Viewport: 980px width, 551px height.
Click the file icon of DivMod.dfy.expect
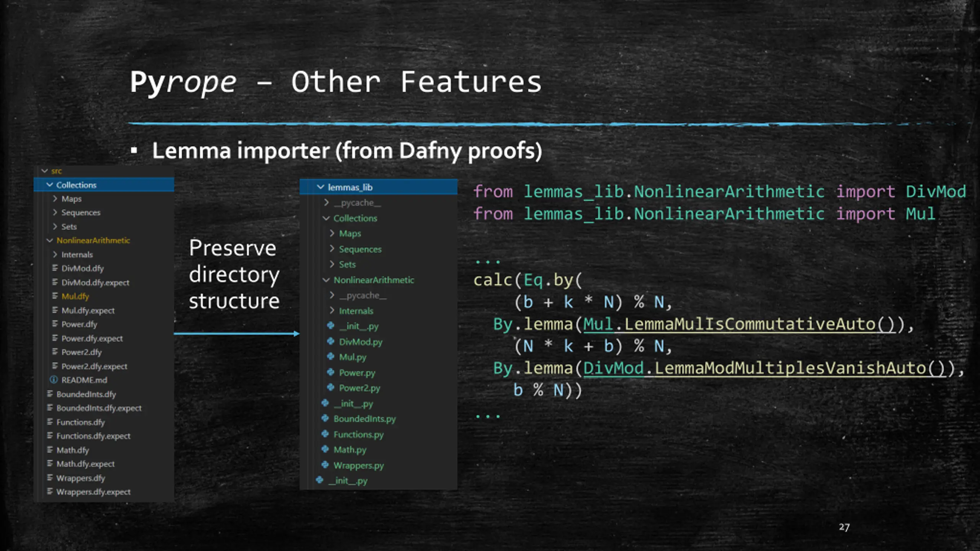(x=55, y=282)
